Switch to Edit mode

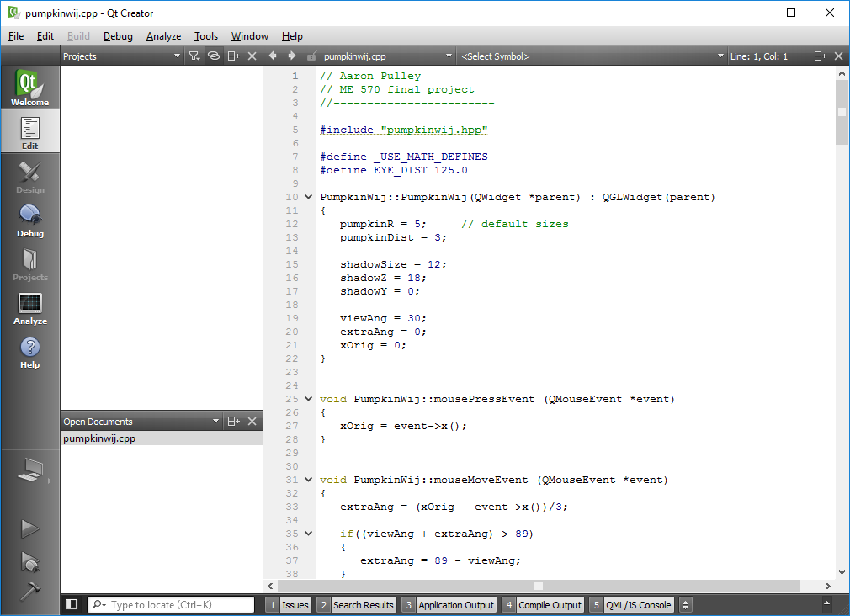tap(29, 131)
